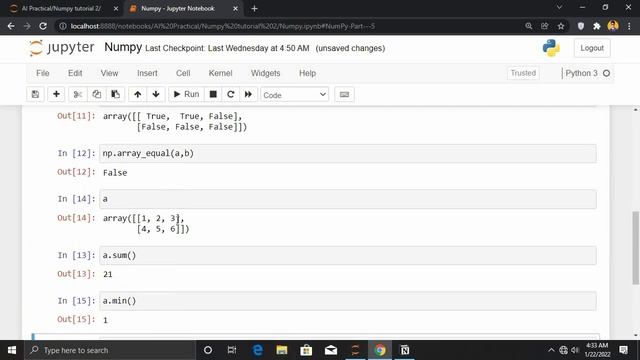This screenshot has height=360, width=640.
Task: Reload the page
Action: point(43,26)
